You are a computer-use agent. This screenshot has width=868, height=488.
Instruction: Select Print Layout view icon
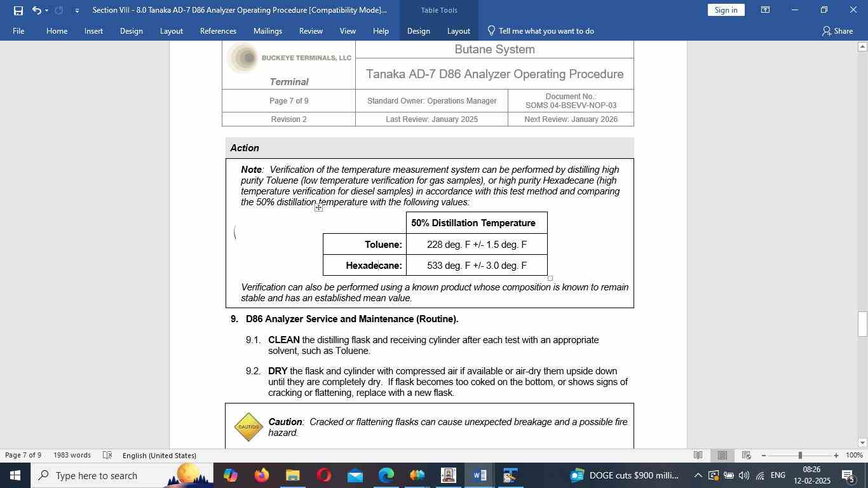(x=722, y=455)
